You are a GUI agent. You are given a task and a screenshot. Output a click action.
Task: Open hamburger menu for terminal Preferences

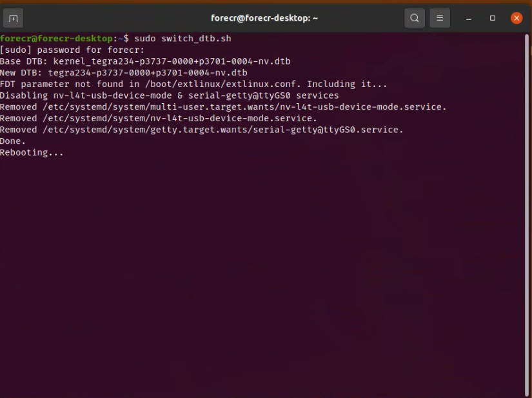[x=440, y=18]
